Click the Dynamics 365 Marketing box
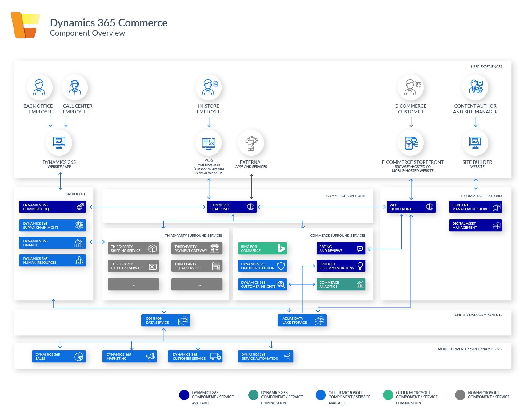 click(x=130, y=356)
